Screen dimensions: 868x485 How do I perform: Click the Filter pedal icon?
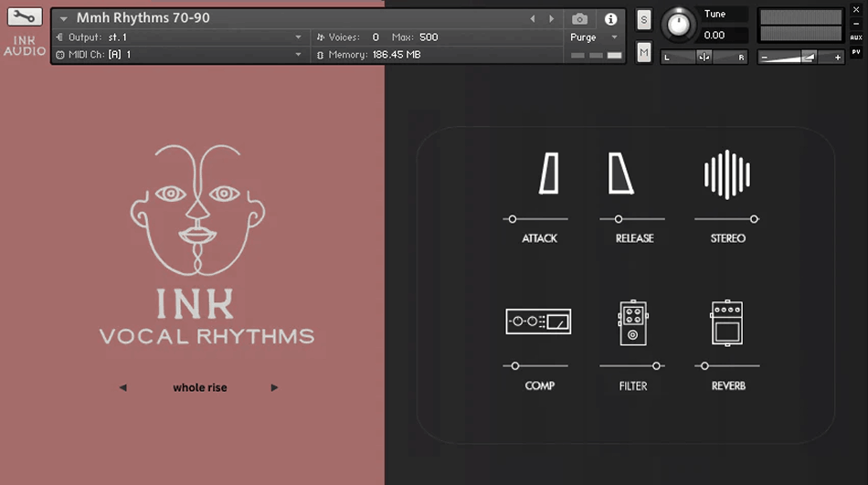(633, 323)
